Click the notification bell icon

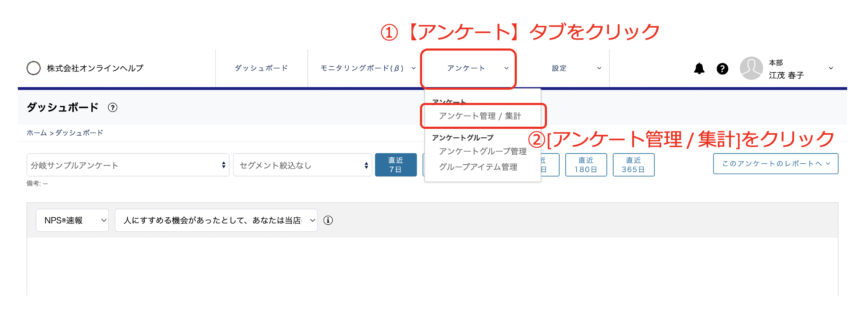[x=699, y=68]
